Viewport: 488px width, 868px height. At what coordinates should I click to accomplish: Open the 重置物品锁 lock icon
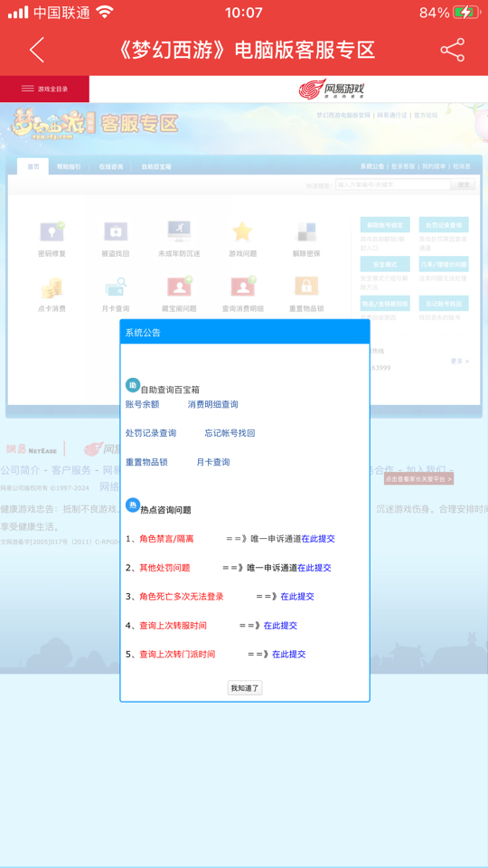coord(306,287)
